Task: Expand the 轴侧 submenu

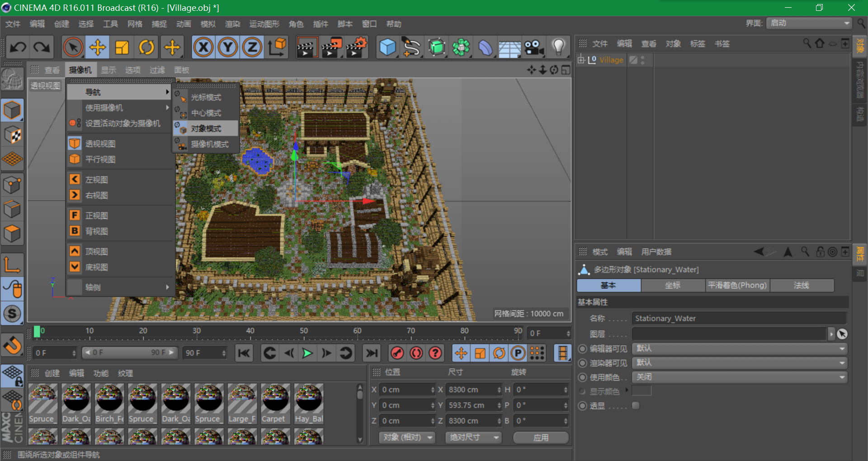Action: click(x=120, y=287)
